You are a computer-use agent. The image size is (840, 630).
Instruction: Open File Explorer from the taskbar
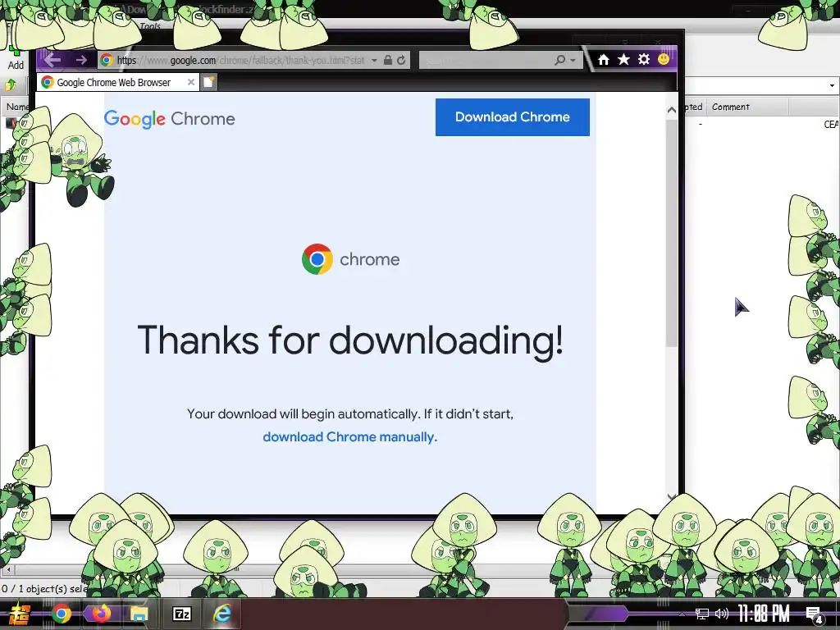[x=139, y=614]
